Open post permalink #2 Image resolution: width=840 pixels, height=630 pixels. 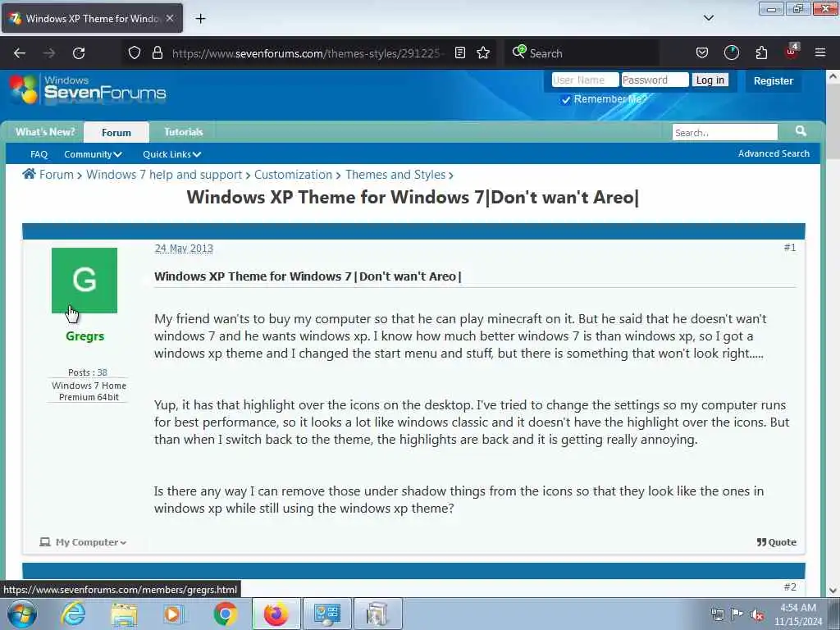(x=790, y=587)
